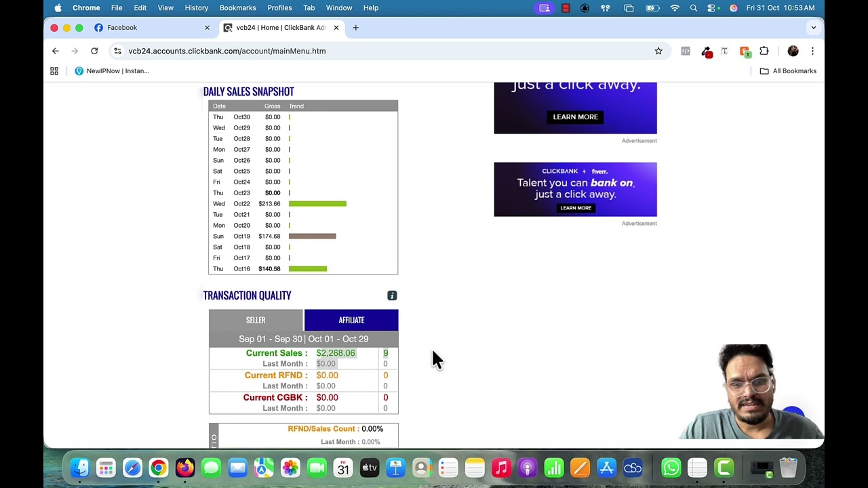
Task: Close the Facebook tab
Action: coord(207,28)
